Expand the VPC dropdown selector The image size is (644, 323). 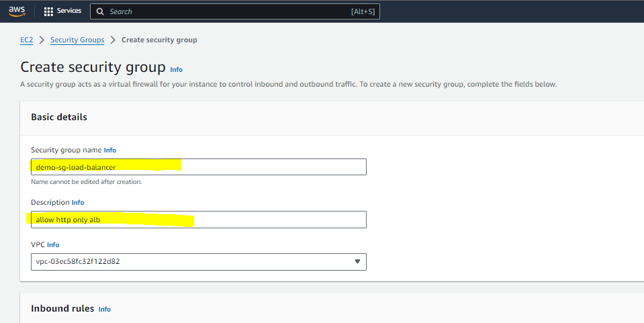[x=199, y=262]
